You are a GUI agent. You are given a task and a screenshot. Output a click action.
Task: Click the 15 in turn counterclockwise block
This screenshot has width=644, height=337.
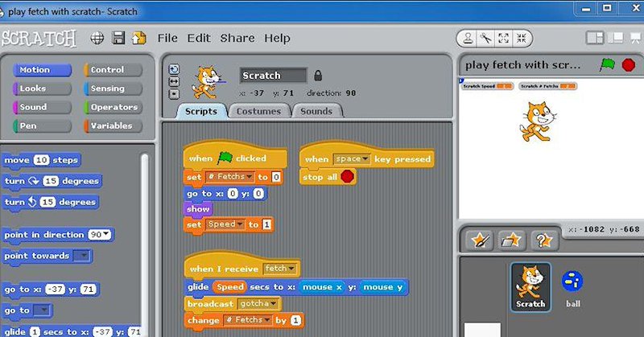pyautogui.click(x=47, y=202)
